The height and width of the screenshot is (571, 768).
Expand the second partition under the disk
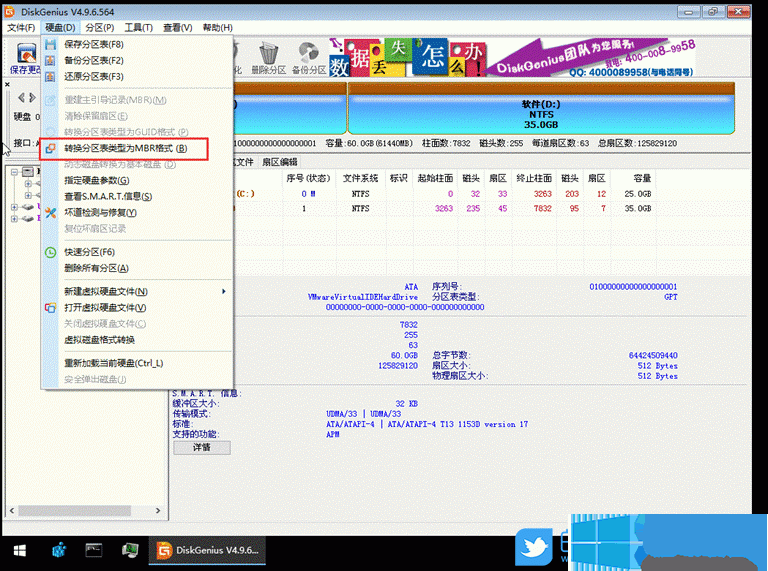tap(28, 195)
